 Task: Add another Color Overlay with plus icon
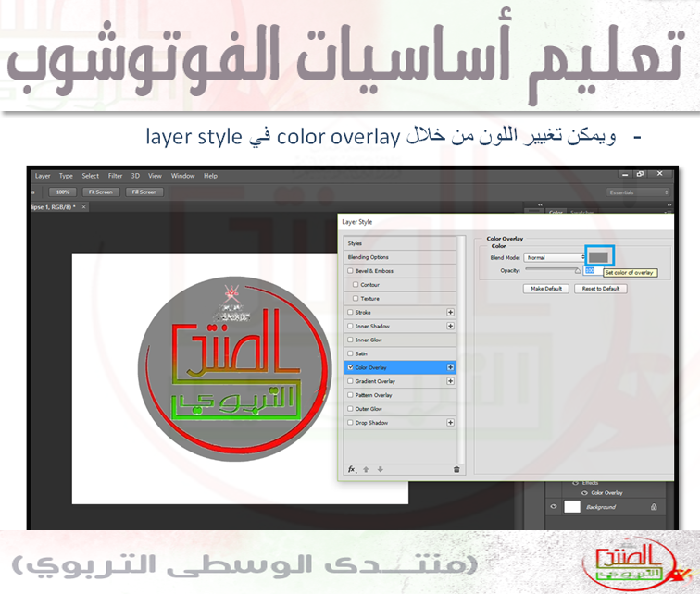[x=450, y=367]
